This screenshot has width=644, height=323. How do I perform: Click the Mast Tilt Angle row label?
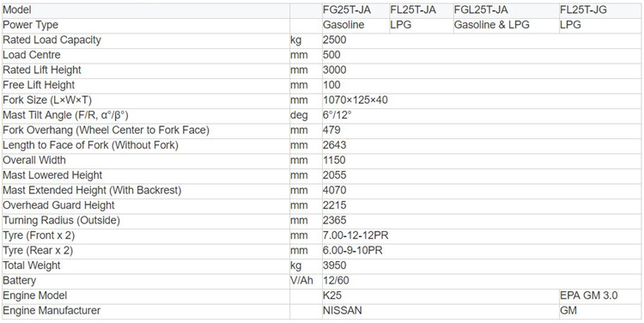pyautogui.click(x=68, y=115)
